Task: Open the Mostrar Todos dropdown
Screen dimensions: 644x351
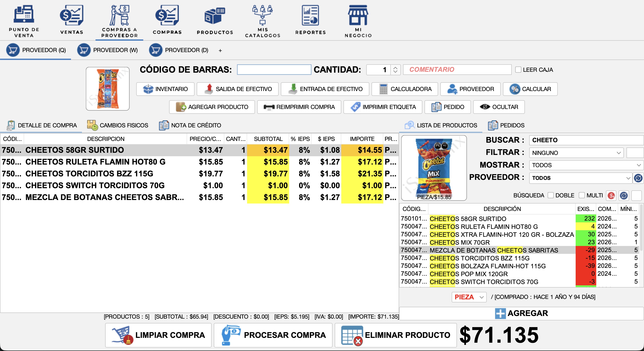Action: 586,165
